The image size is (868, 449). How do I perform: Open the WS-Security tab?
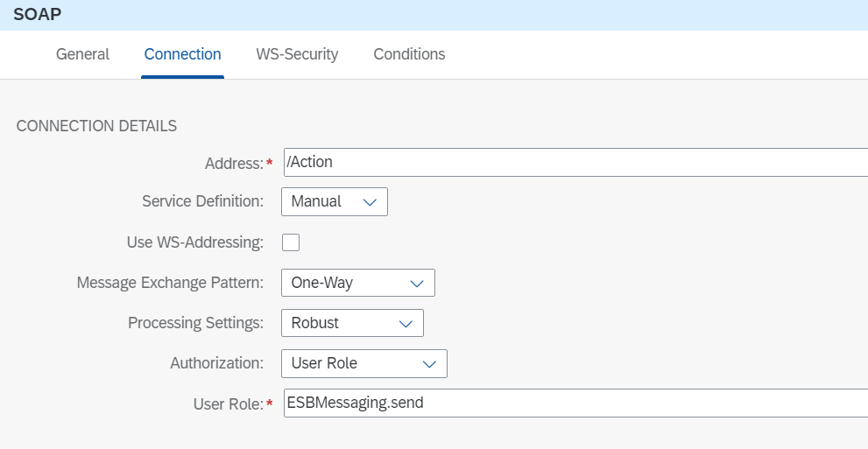pos(297,54)
